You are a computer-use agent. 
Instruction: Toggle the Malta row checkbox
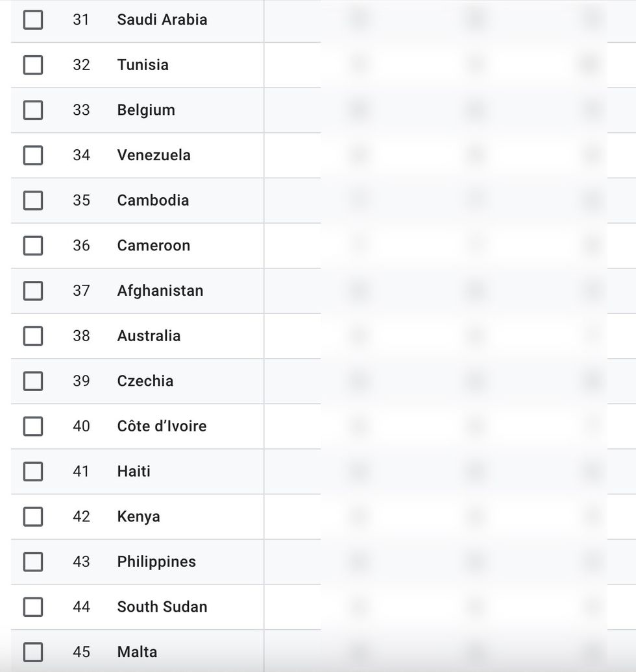tap(33, 652)
